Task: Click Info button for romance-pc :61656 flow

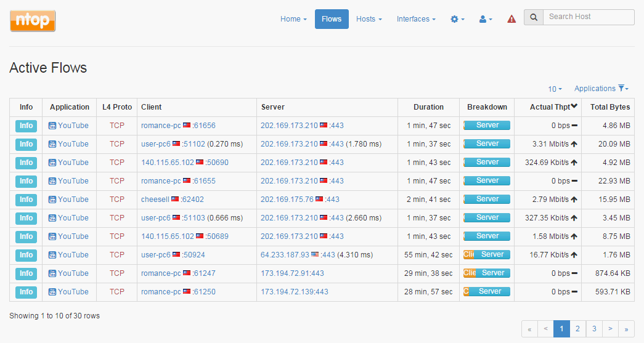Action: pos(26,126)
